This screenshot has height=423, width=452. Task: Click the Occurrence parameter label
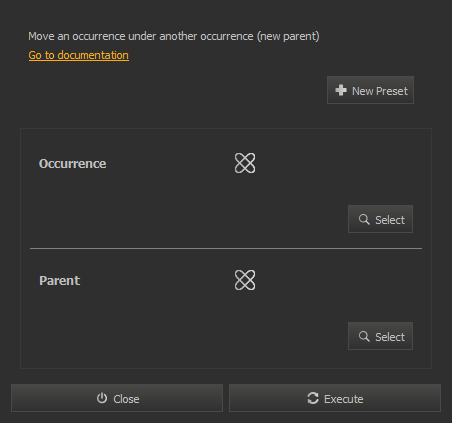(x=72, y=163)
